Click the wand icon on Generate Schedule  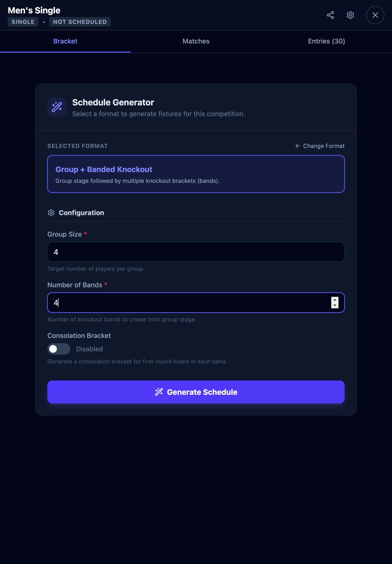coord(159,392)
